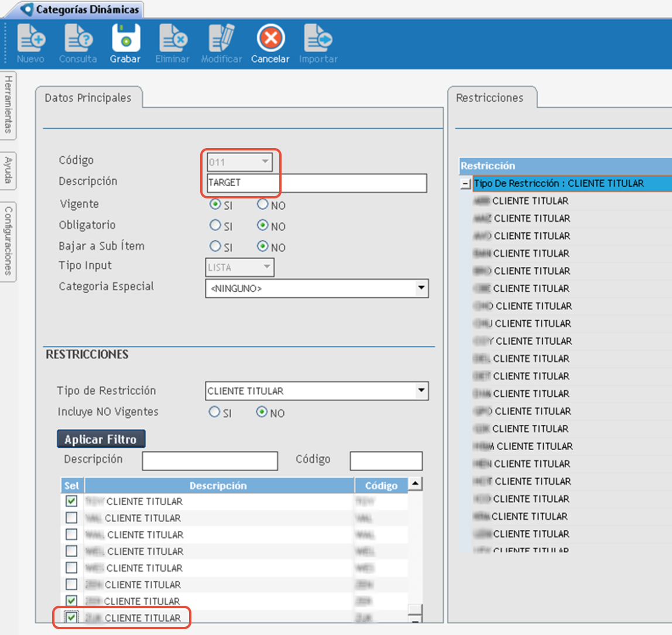This screenshot has width=672, height=635.
Task: Set Obligatorio to SI
Action: [x=215, y=225]
